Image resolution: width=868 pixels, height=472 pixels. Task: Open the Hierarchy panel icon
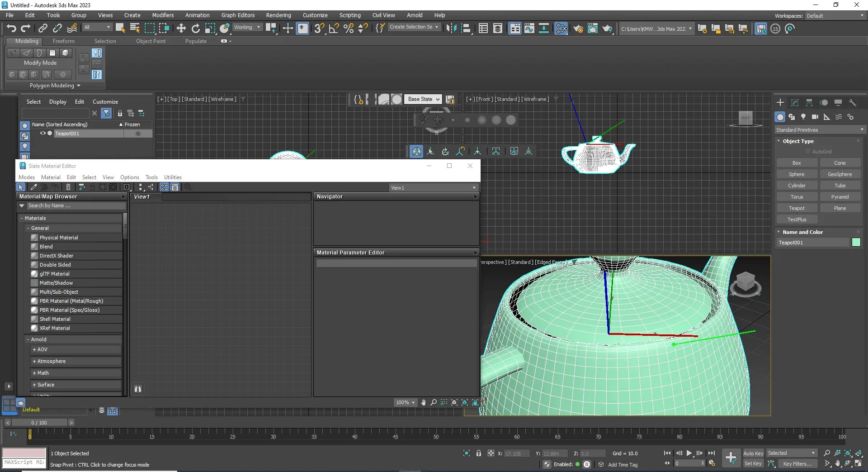pos(809,103)
